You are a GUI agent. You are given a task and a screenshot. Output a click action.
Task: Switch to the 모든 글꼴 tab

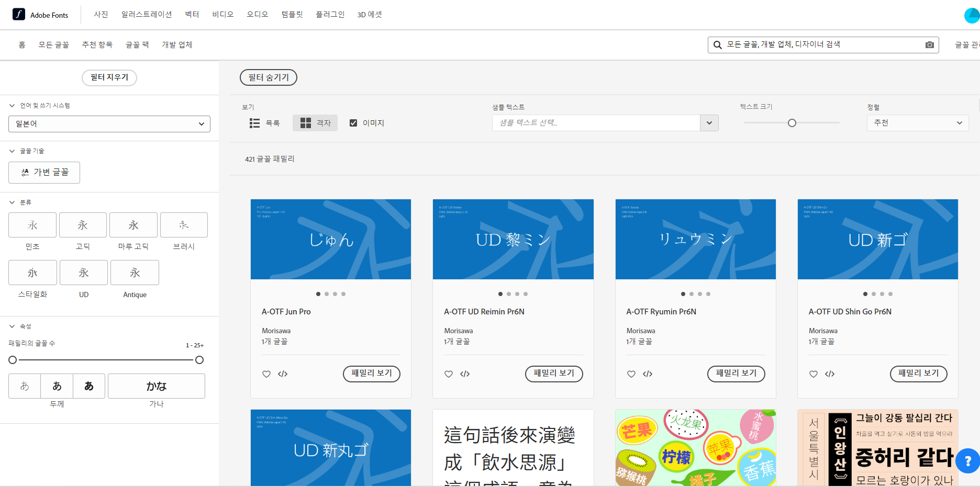tap(54, 44)
